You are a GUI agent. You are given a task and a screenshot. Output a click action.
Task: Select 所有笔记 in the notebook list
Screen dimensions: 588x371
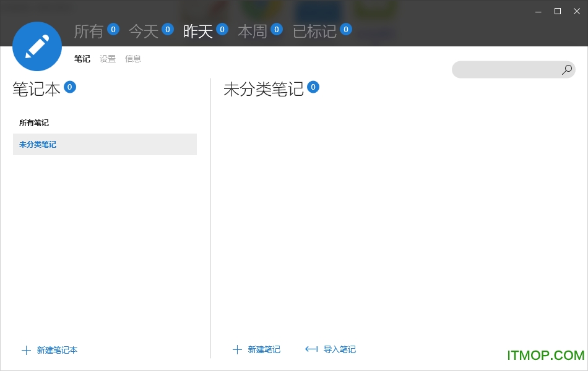pyautogui.click(x=34, y=123)
